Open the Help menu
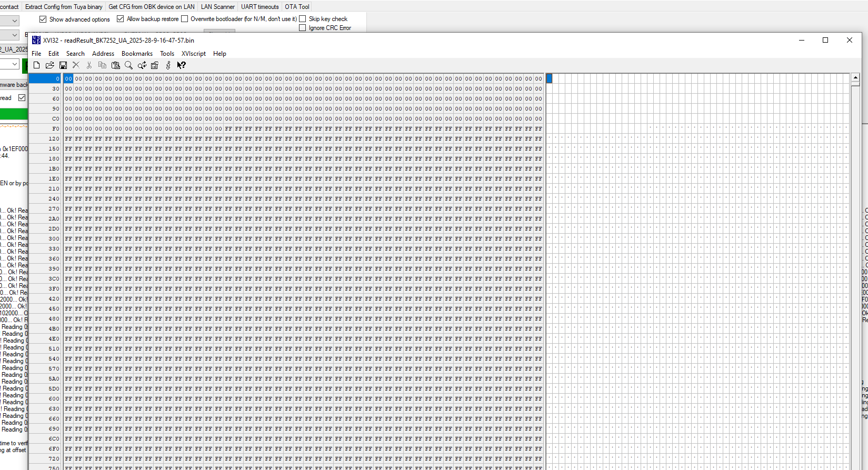868x470 pixels. (220, 54)
